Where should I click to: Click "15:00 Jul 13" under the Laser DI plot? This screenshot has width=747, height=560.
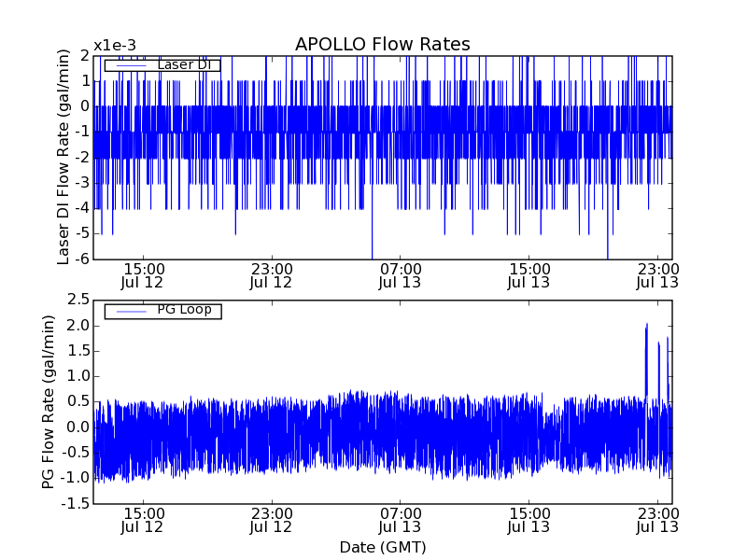529,276
